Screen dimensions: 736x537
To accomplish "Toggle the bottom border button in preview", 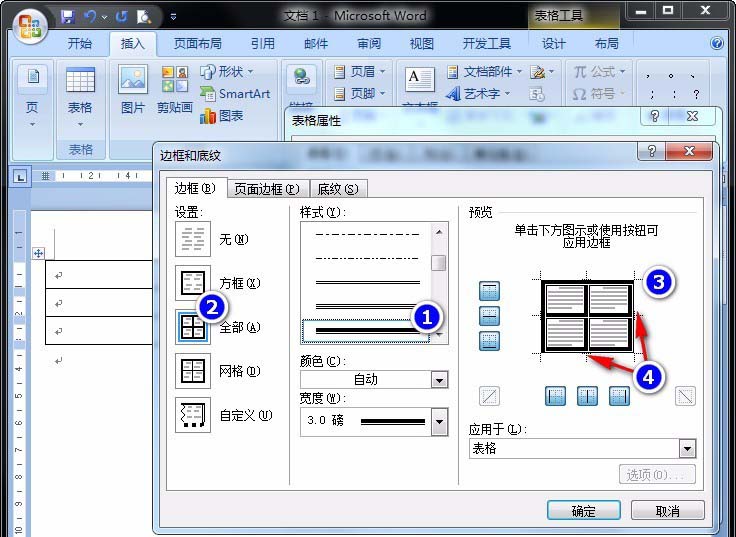I will (x=490, y=341).
